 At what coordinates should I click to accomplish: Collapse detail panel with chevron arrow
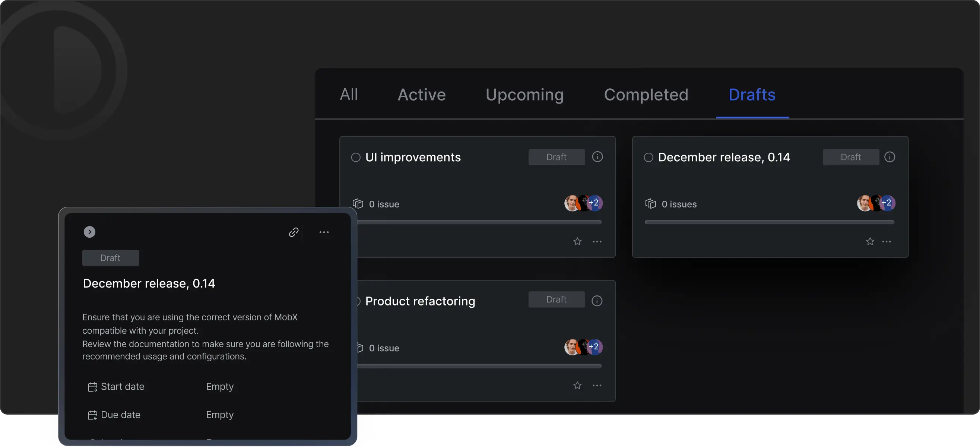click(x=89, y=232)
